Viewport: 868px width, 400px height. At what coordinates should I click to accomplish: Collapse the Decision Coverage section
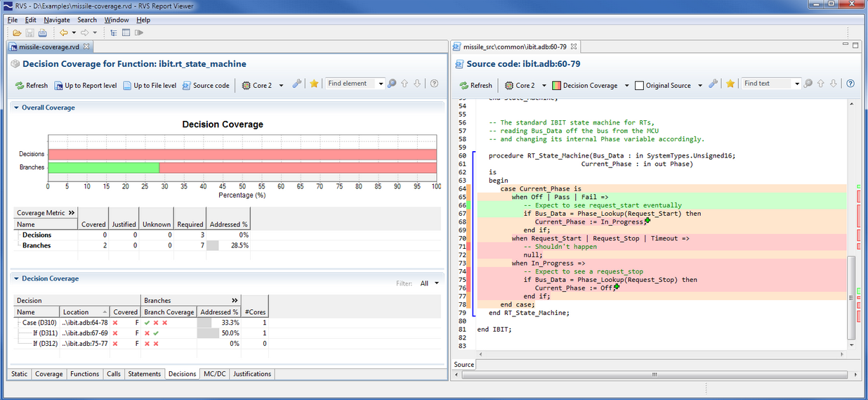pyautogui.click(x=15, y=279)
